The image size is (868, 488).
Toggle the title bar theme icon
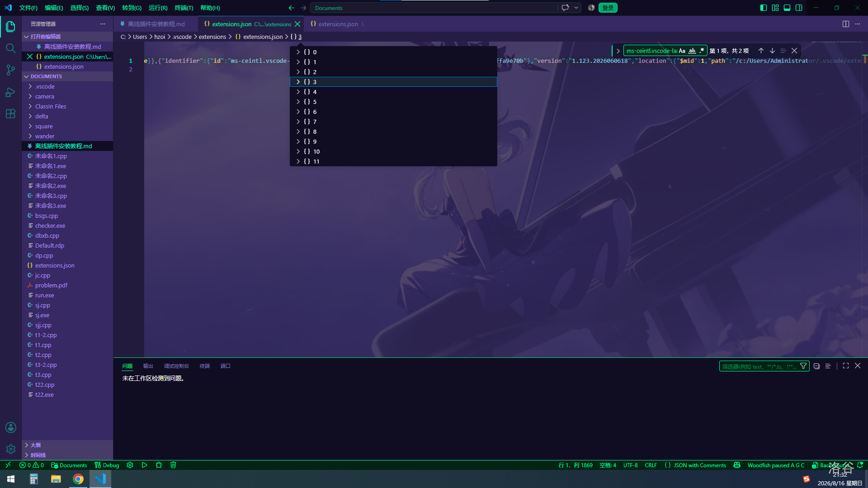[591, 8]
